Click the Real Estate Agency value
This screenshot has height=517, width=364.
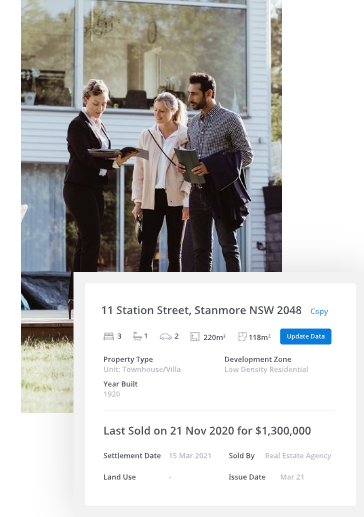[x=298, y=456]
